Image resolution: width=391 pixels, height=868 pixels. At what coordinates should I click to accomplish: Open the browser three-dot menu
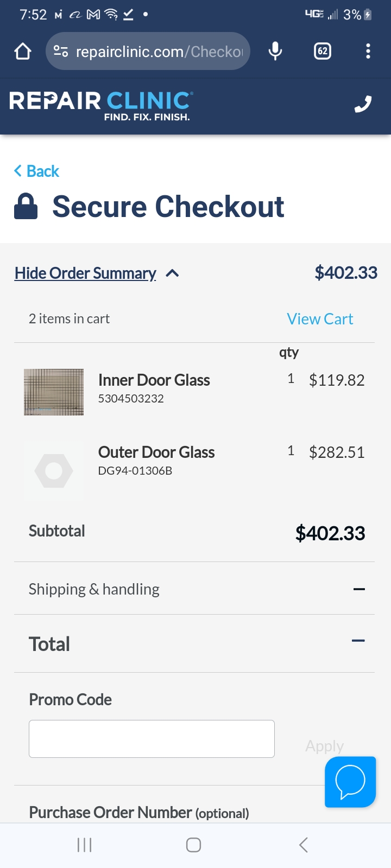coord(368,51)
